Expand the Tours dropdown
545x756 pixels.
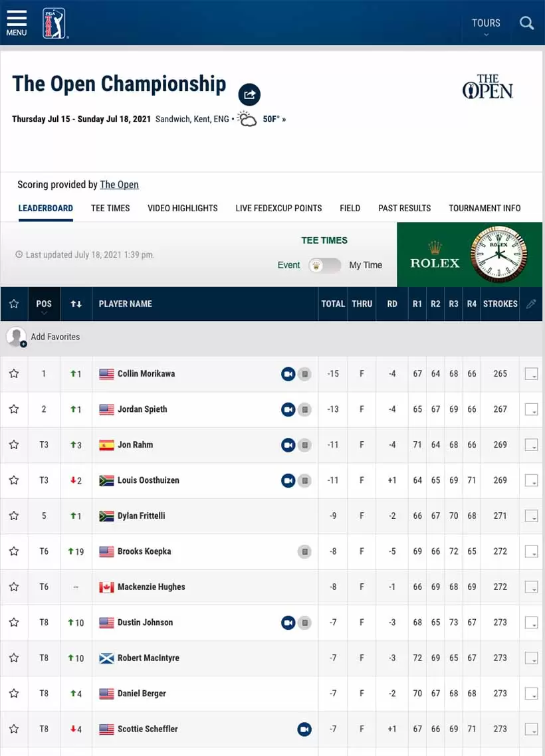tap(486, 27)
